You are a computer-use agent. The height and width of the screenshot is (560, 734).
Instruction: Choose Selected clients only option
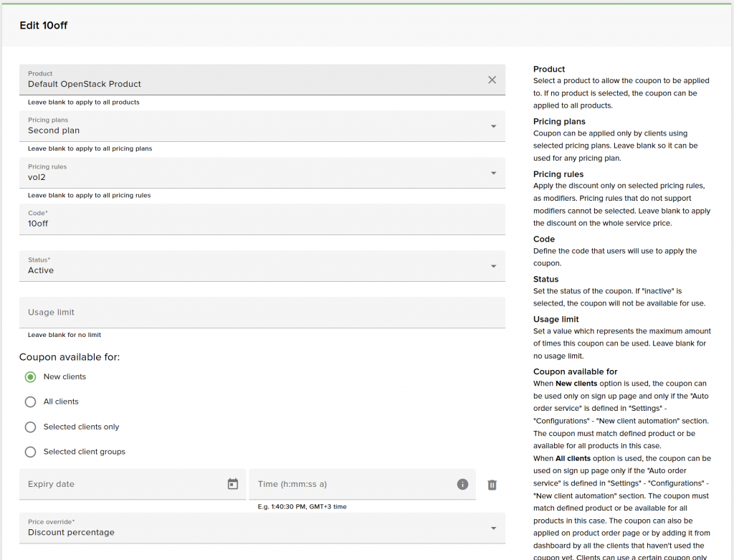30,427
